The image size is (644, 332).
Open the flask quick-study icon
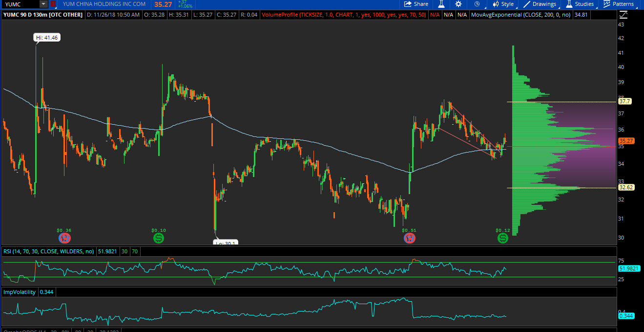(x=441, y=4)
